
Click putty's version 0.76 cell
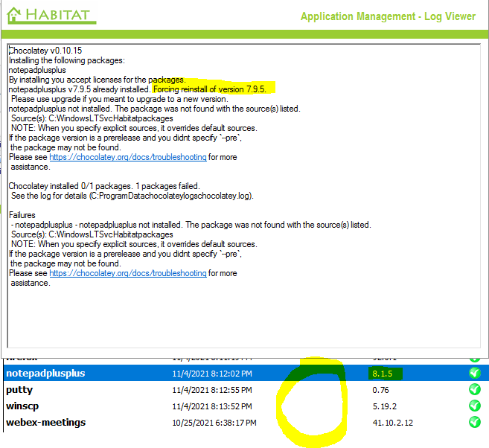pos(380,389)
